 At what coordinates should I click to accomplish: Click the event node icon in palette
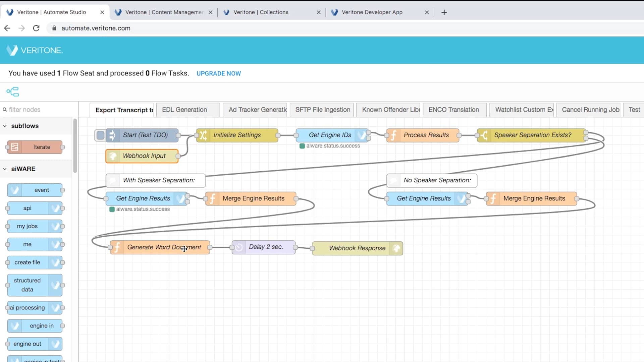click(x=14, y=190)
